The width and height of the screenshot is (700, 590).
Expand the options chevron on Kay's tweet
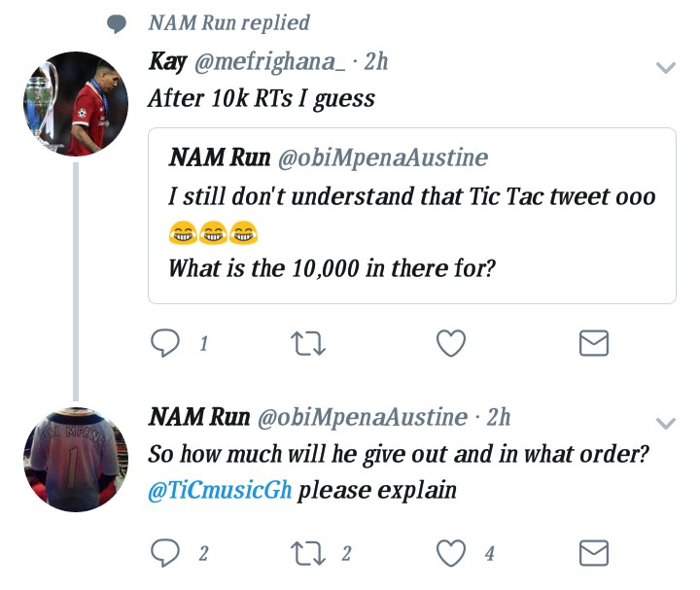pyautogui.click(x=666, y=68)
